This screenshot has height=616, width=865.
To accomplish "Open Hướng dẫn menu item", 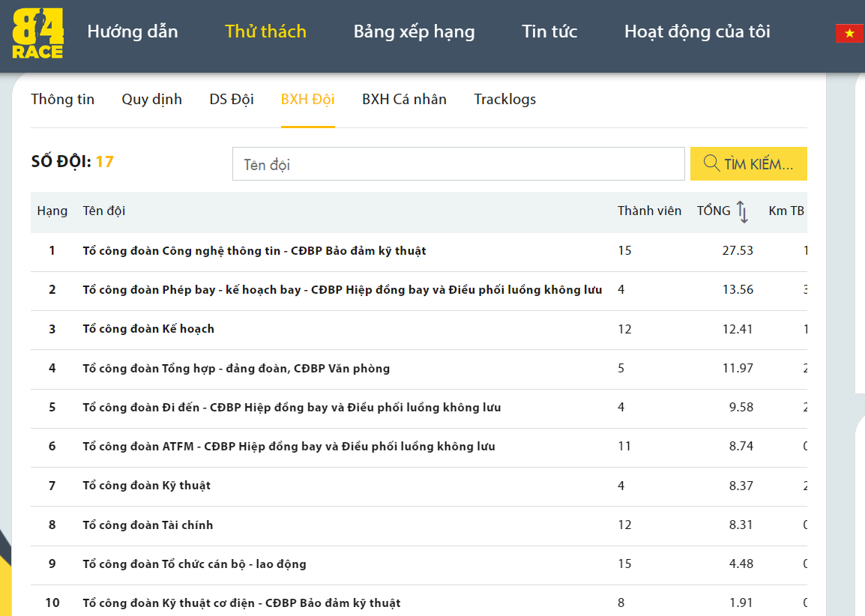I will [133, 31].
